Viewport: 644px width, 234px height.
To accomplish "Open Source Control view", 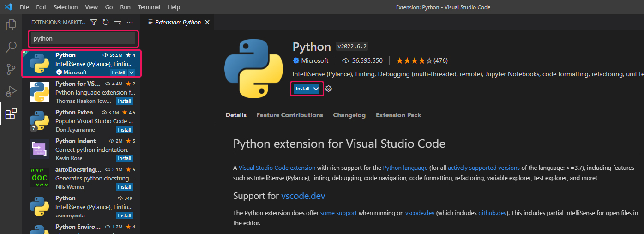I will [x=11, y=69].
